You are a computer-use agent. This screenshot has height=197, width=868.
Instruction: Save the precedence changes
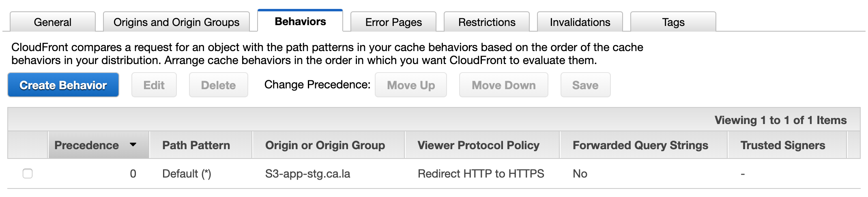(x=585, y=85)
